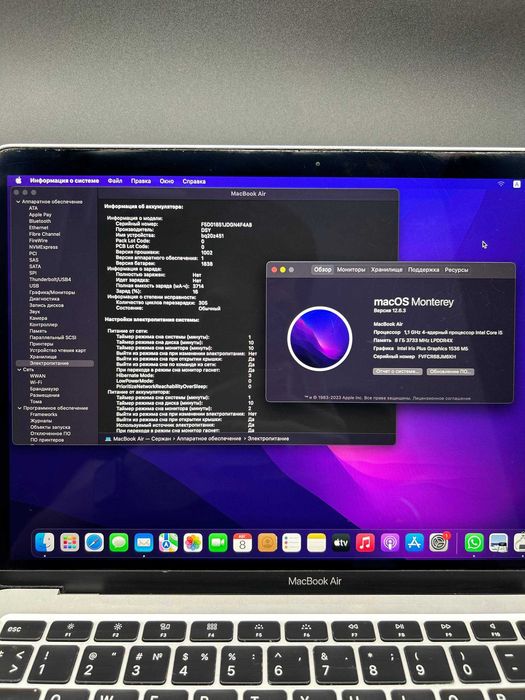Collapse the Сеть section
This screenshot has height=700, width=525.
(x=19, y=370)
